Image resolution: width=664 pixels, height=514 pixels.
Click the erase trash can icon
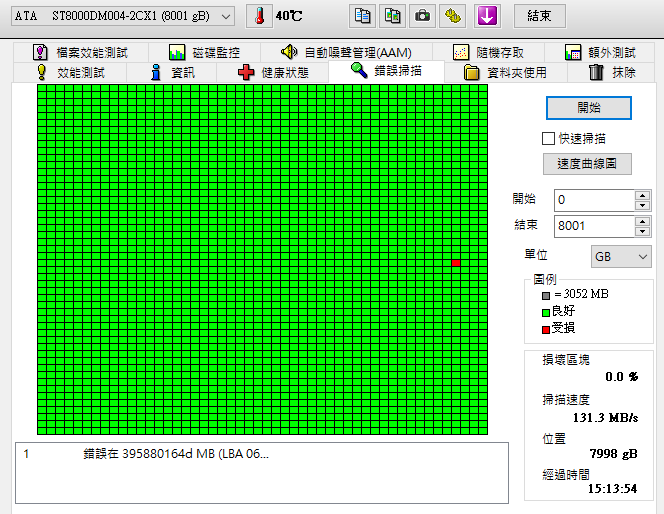pyautogui.click(x=596, y=72)
